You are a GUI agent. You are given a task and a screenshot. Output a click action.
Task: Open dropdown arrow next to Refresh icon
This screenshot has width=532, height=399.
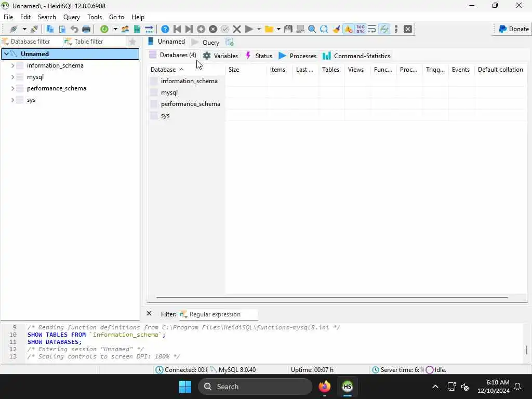click(x=115, y=29)
